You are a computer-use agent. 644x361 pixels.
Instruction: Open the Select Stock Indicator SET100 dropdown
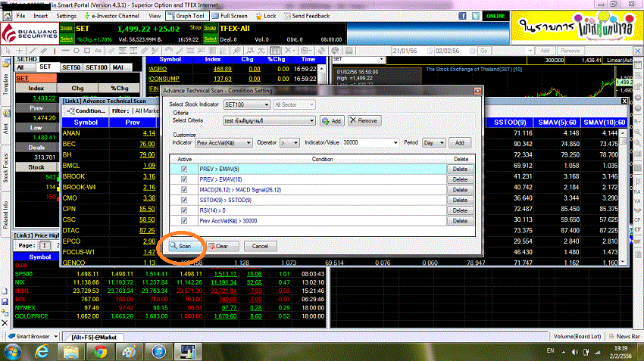point(247,104)
